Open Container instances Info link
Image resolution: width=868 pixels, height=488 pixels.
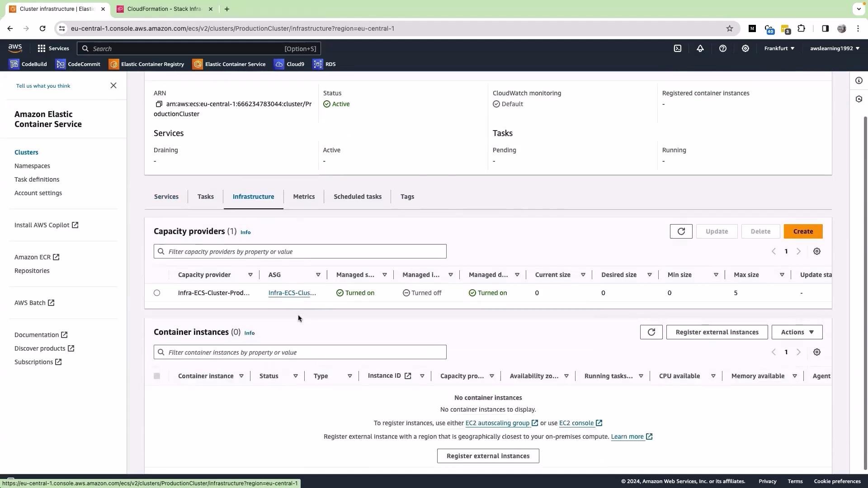pos(249,333)
